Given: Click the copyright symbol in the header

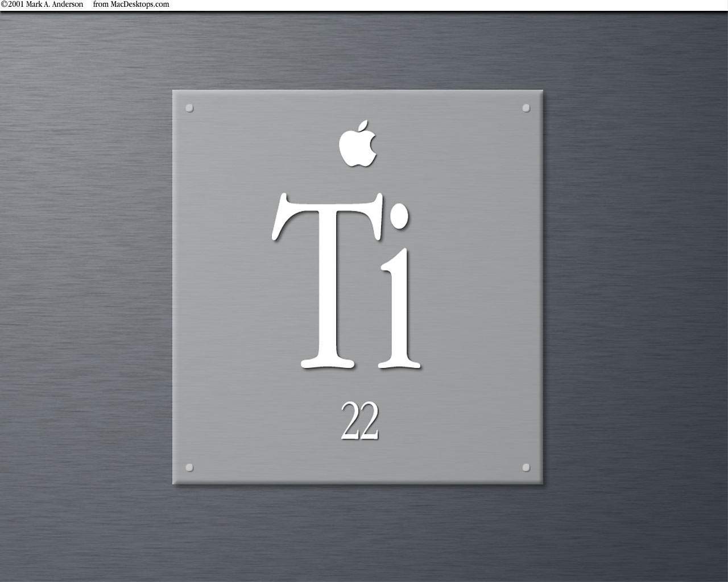Looking at the screenshot, I should 4,5.
